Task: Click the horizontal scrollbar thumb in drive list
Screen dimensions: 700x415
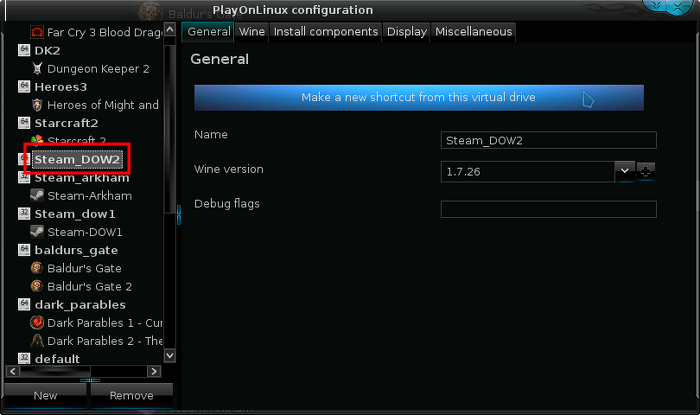Action: tap(55, 371)
